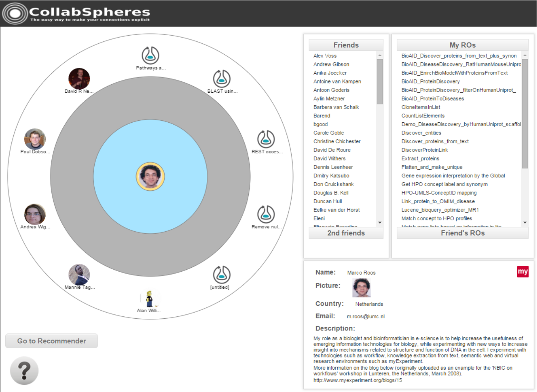Expand the Friend's ROs section
The width and height of the screenshot is (537, 392).
[462, 233]
